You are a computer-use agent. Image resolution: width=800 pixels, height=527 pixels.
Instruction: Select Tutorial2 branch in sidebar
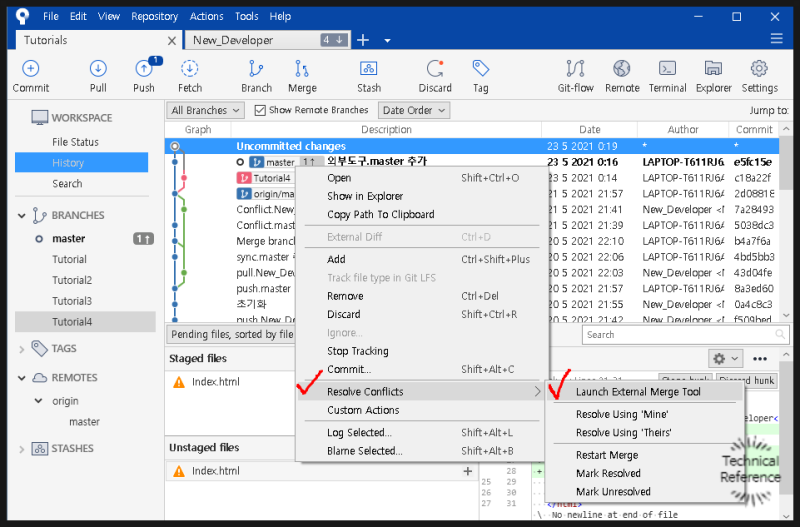72,280
